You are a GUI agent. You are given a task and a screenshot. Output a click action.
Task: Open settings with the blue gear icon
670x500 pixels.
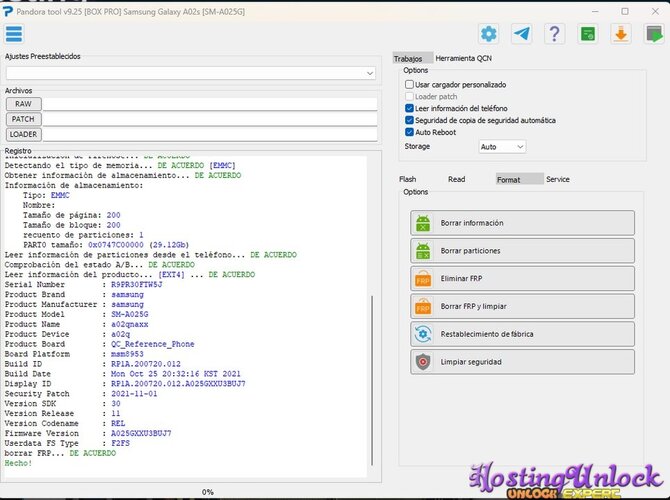point(488,34)
